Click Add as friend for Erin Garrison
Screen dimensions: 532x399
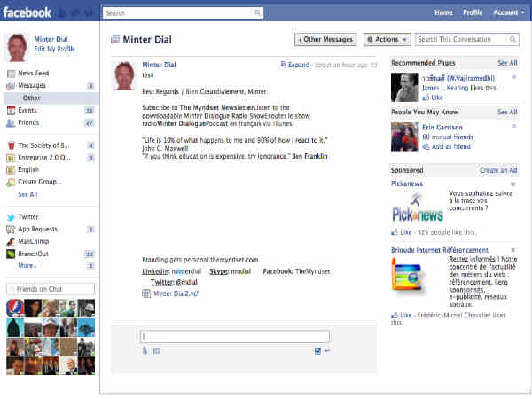(x=451, y=147)
